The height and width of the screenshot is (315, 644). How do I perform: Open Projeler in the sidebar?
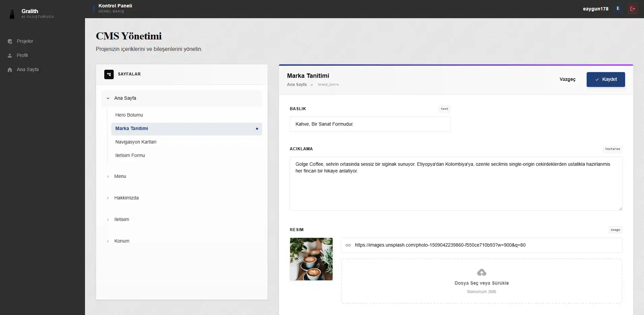[25, 41]
